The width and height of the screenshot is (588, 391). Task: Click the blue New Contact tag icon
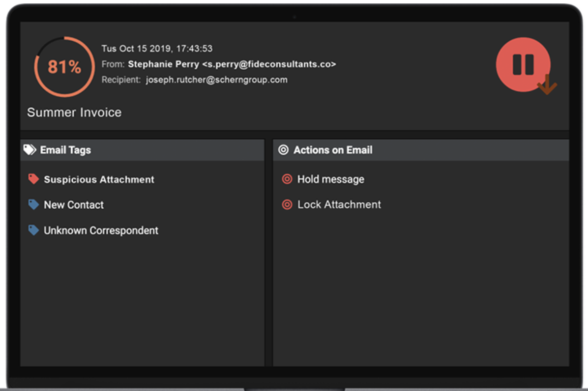(x=33, y=205)
